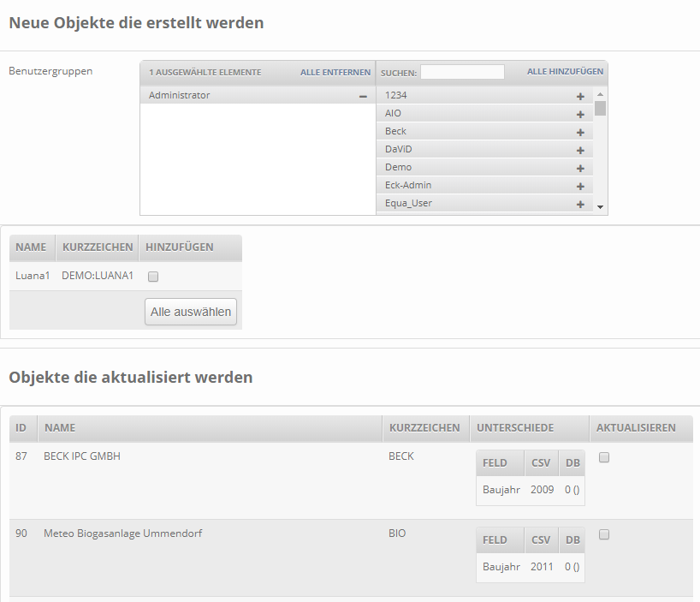Viewport: 700px width, 602px height.
Task: Click the ID 90 cell
Action: click(21, 533)
